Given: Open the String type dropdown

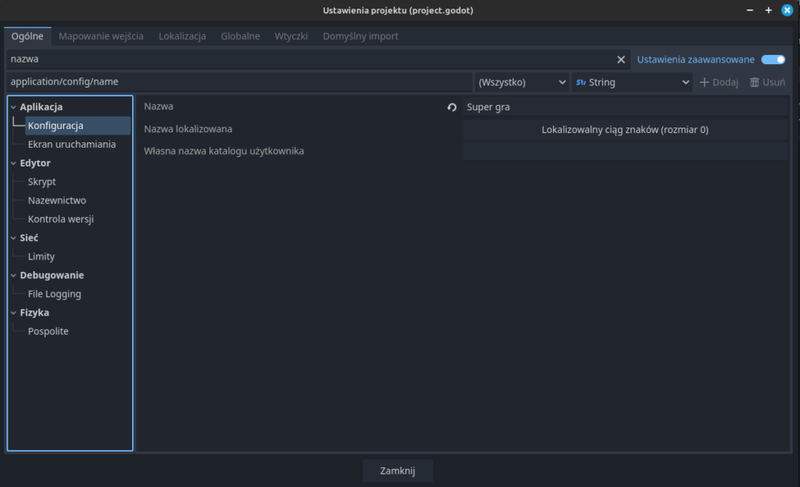Looking at the screenshot, I should click(632, 82).
